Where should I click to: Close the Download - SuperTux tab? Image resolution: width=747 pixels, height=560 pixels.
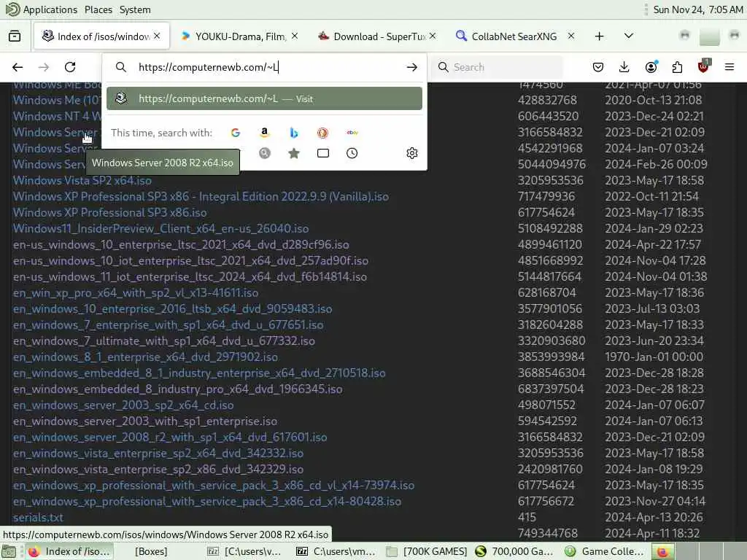pos(433,36)
